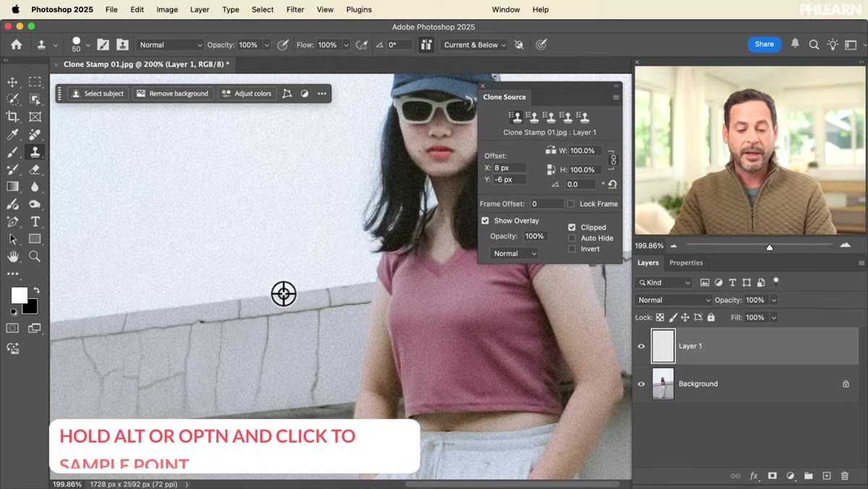The image size is (868, 489).
Task: Select the Horizontal Type tool
Action: (x=35, y=221)
